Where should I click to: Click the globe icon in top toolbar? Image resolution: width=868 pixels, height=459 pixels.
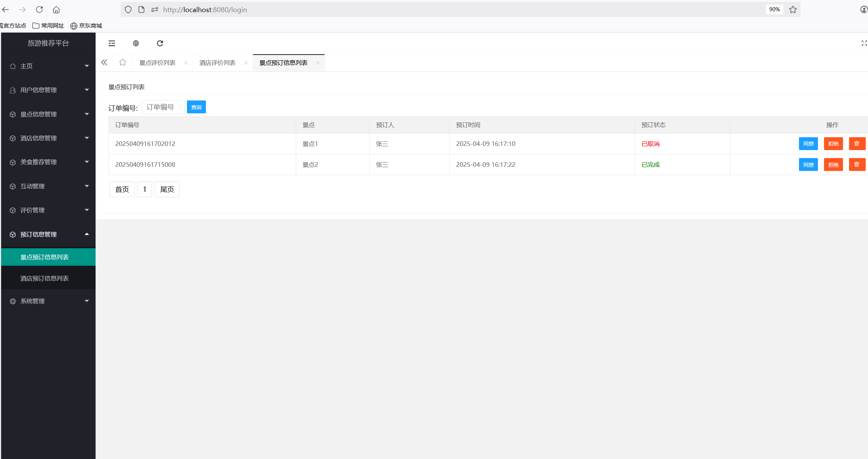pyautogui.click(x=136, y=43)
